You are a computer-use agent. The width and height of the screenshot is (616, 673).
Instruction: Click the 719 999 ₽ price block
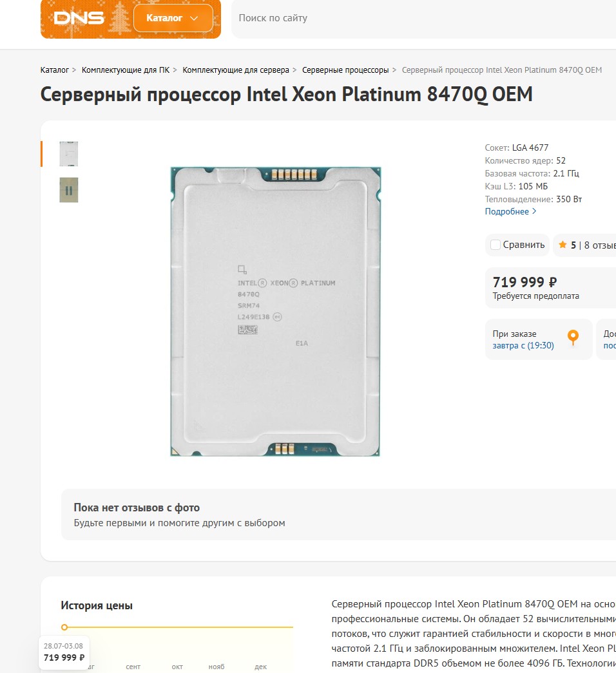pyautogui.click(x=551, y=288)
